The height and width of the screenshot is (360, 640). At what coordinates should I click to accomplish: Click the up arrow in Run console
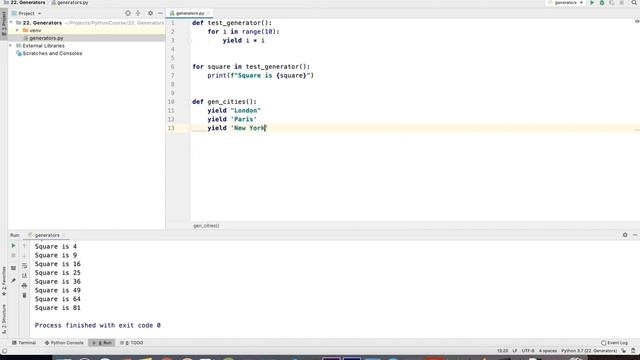[x=24, y=246]
